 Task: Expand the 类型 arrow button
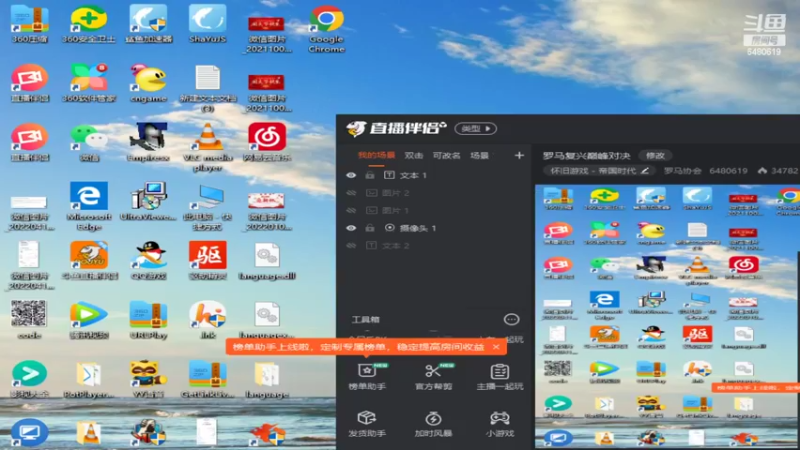(x=476, y=129)
